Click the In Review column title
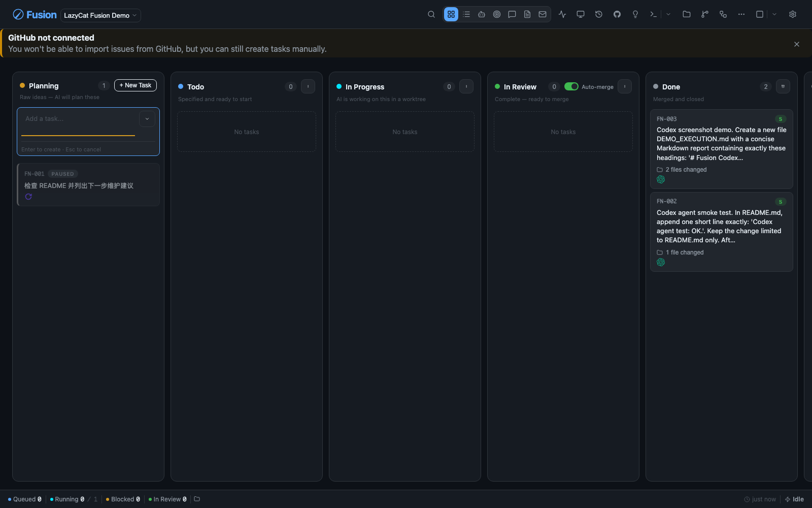Viewport: 812px width, 508px height. coord(520,87)
